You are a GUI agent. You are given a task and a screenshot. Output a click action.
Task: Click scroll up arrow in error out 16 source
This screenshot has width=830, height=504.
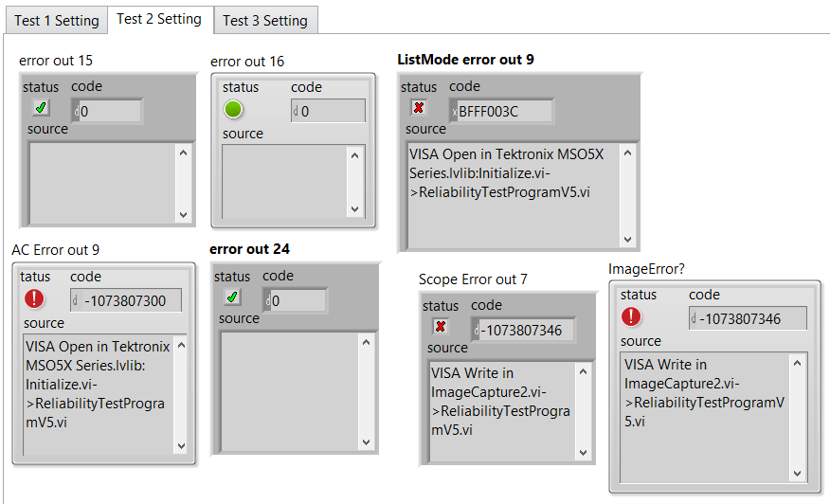coord(354,155)
